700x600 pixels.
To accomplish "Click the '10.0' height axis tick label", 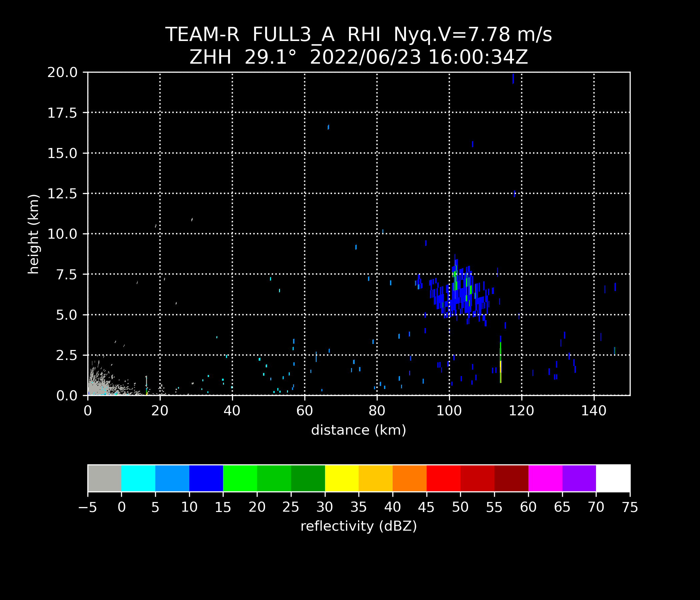I will click(63, 234).
